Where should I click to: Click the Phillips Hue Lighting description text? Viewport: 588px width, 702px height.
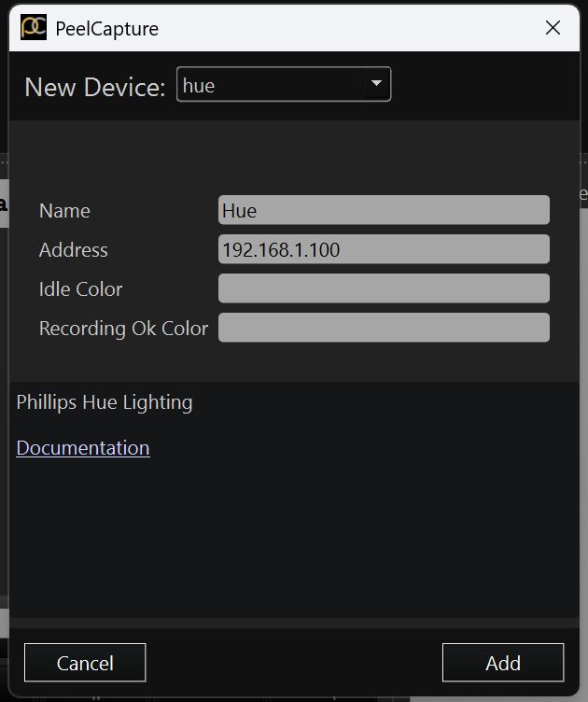[105, 402]
